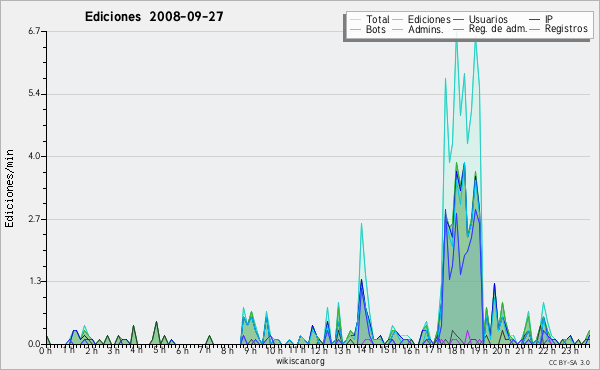This screenshot has height=370, width=600.
Task: Click the y-axis value 1.3
Action: click(34, 281)
